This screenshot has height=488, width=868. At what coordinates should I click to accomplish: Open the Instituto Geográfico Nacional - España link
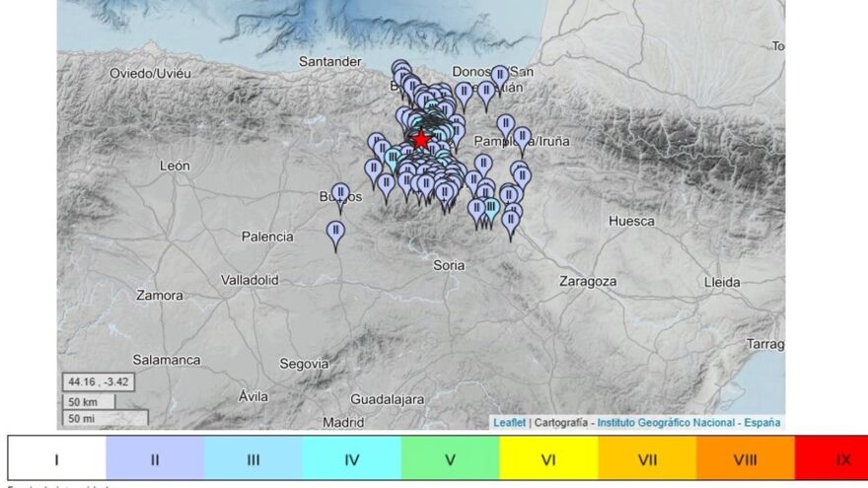coord(688,422)
